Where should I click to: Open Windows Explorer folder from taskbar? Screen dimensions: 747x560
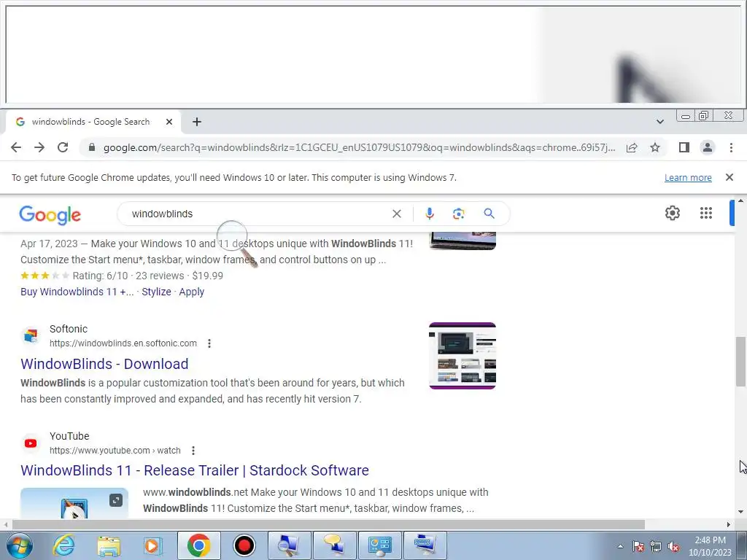point(109,545)
